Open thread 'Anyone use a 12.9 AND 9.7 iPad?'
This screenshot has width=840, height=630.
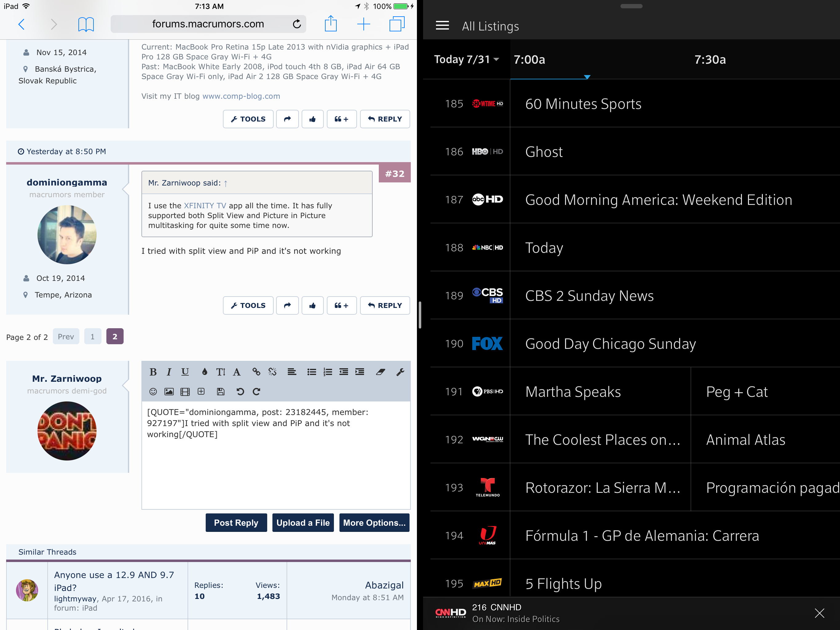pyautogui.click(x=114, y=581)
